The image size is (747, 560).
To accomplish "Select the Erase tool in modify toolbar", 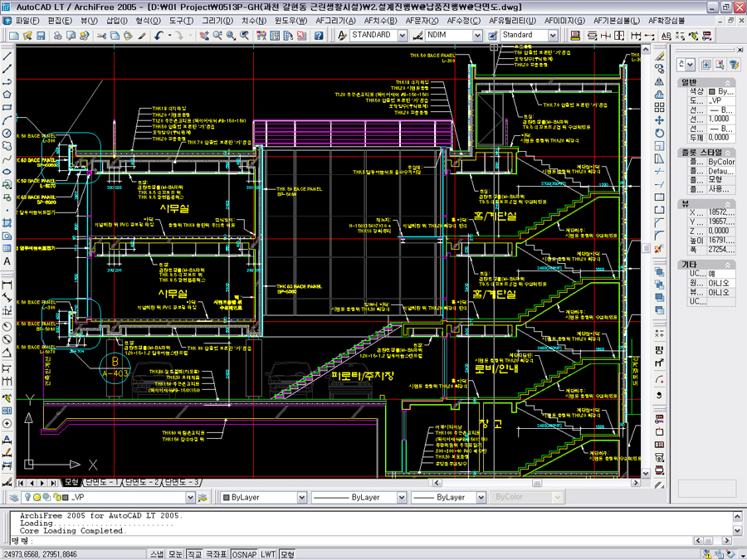I will pyautogui.click(x=659, y=55).
